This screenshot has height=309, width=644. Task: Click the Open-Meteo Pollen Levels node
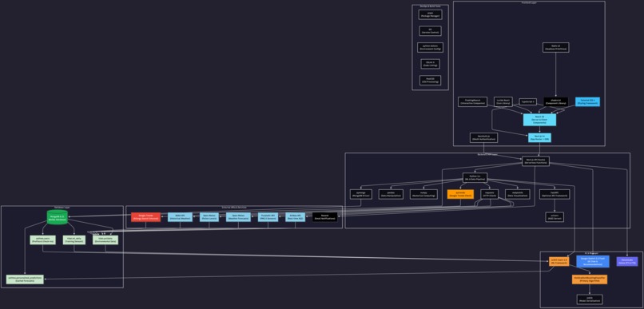coord(209,217)
